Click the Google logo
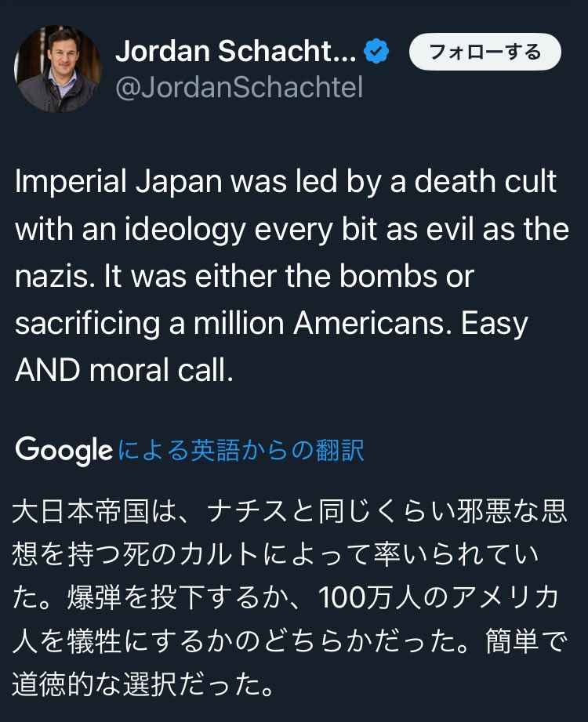The height and width of the screenshot is (722, 588). [64, 450]
